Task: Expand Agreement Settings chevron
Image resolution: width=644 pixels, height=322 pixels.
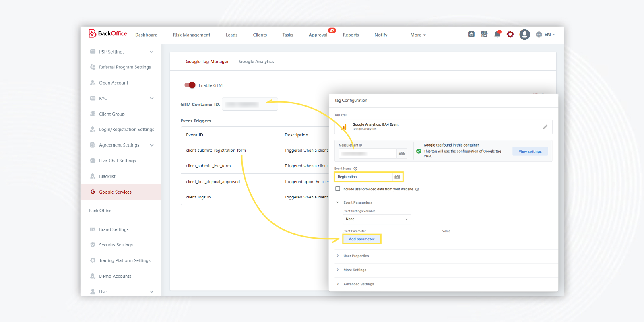Action: click(152, 145)
